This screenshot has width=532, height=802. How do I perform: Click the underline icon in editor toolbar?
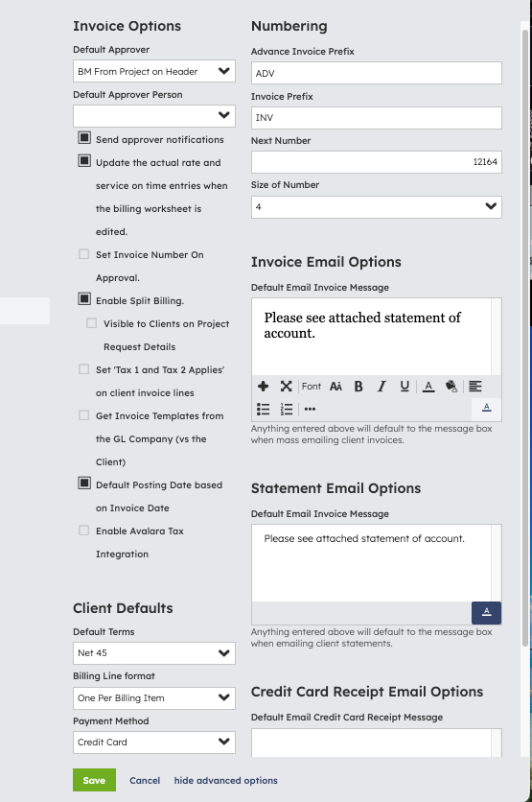click(405, 387)
